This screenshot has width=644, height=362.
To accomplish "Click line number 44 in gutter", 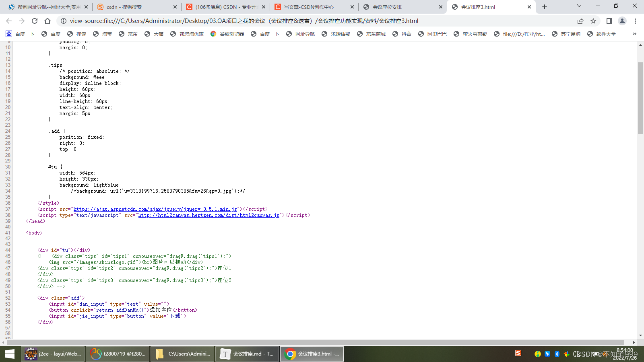I will point(8,250).
